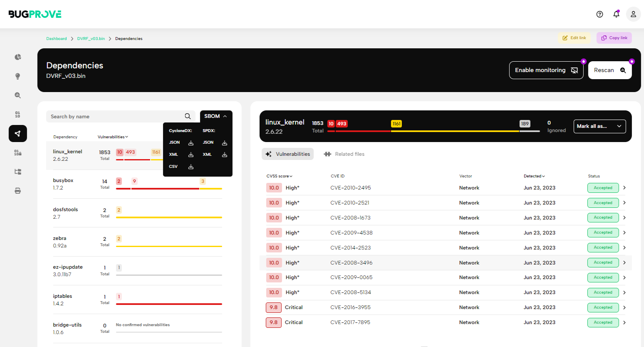Open the Mark all as dropdown
Viewport: 644px width, 347px height.
pyautogui.click(x=599, y=126)
